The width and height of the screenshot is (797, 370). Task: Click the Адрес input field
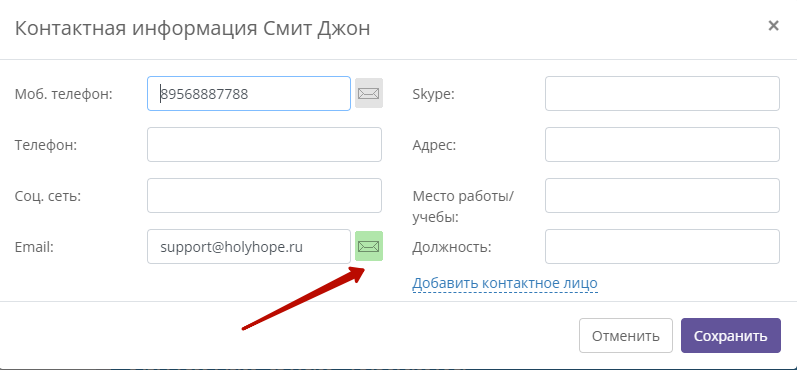(662, 144)
